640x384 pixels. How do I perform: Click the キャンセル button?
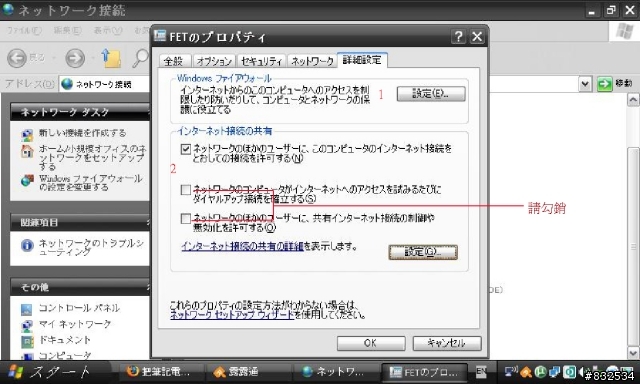pos(447,343)
